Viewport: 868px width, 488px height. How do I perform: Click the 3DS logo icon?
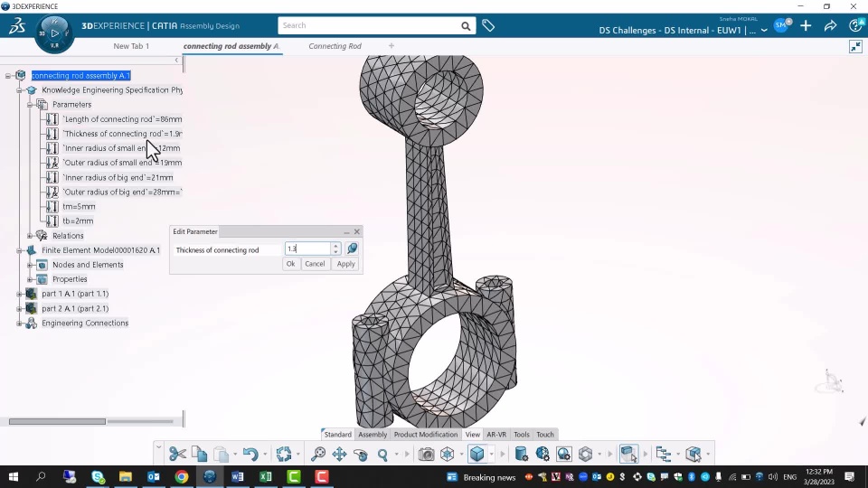click(x=16, y=25)
